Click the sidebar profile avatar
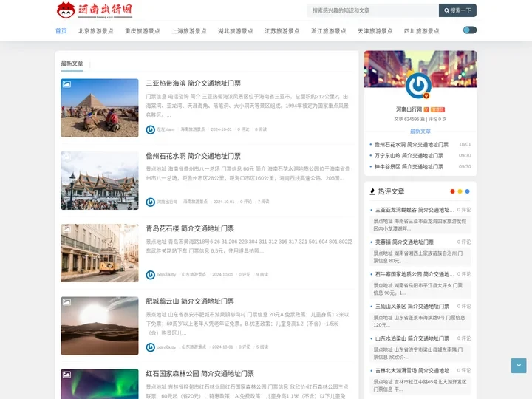 pos(418,86)
